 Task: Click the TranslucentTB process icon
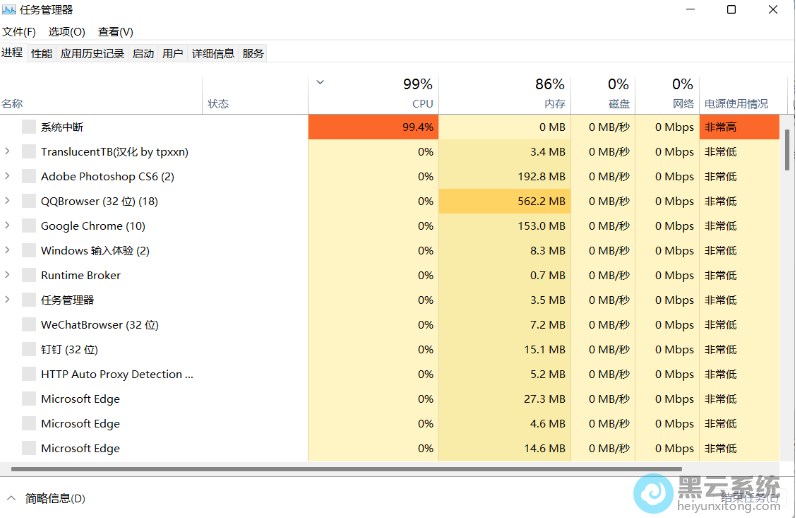pyautogui.click(x=29, y=152)
